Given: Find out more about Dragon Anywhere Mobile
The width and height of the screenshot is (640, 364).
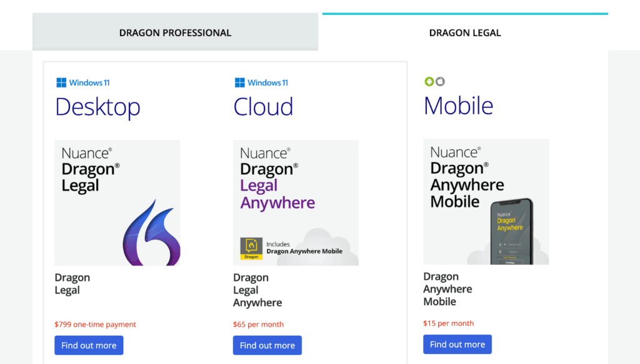Looking at the screenshot, I should tap(457, 344).
